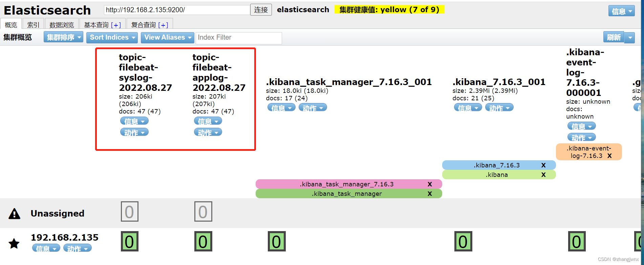Remove the .kibana_task_manager_7.16.3 alias with X

[430, 184]
